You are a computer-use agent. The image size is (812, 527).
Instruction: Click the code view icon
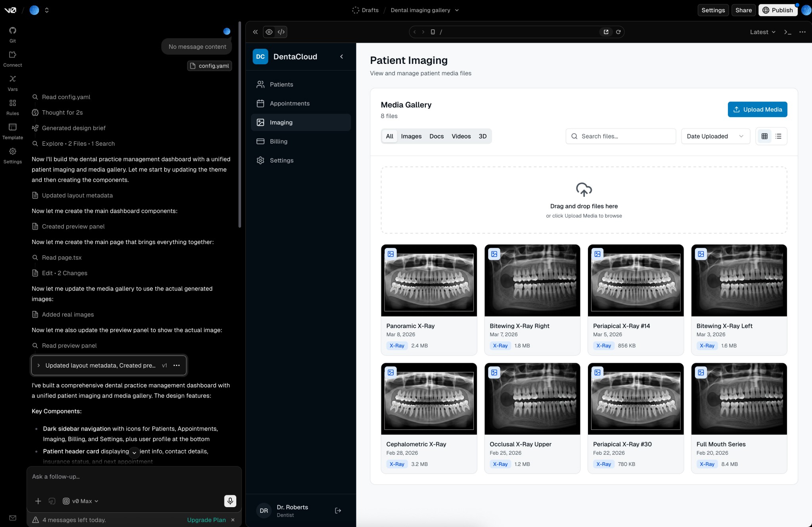(x=281, y=32)
